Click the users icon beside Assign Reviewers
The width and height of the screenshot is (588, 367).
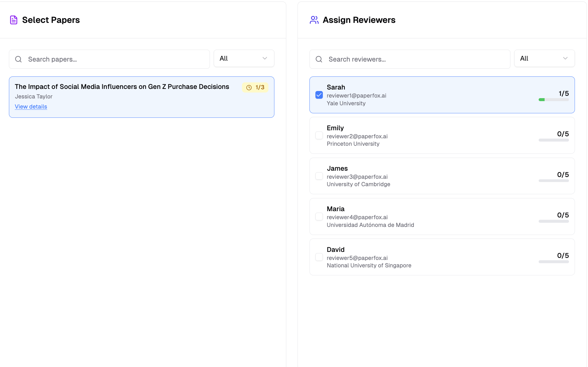[x=314, y=20]
